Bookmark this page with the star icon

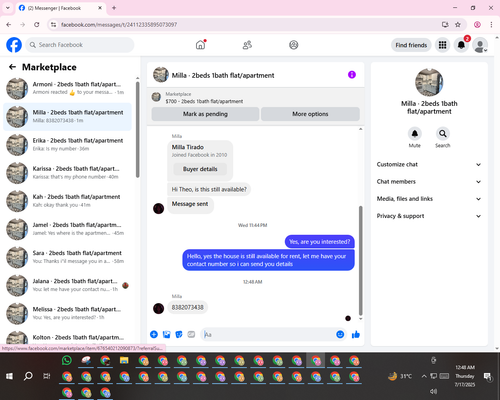click(458, 25)
